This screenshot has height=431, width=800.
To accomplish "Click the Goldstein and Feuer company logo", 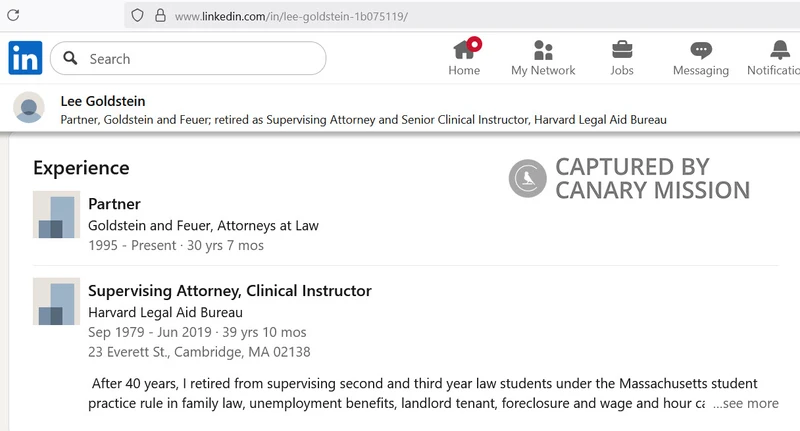I will click(56, 215).
